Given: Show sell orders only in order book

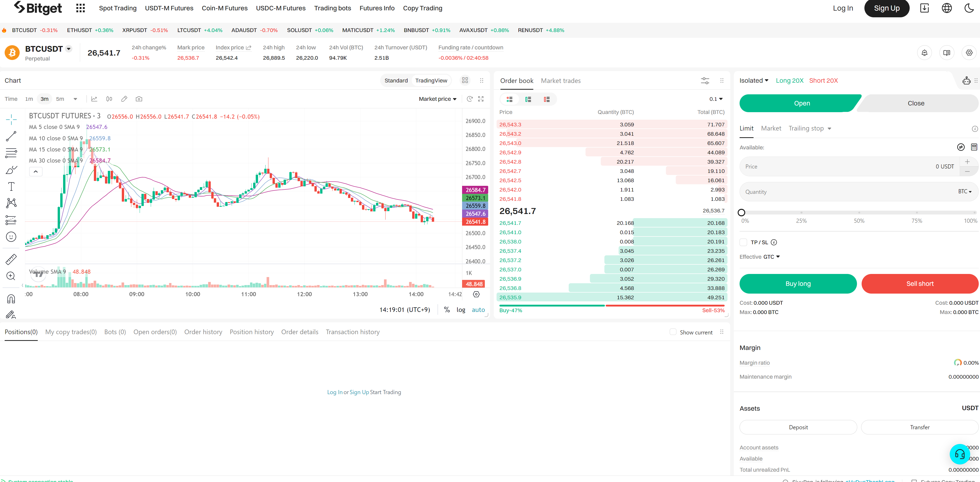Looking at the screenshot, I should 546,99.
